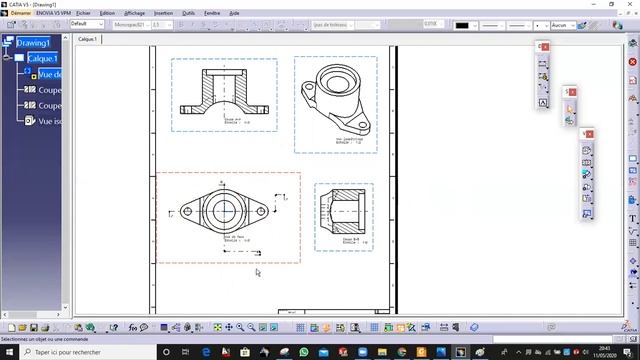Click the Table tool in right toolbar

tap(633, 242)
